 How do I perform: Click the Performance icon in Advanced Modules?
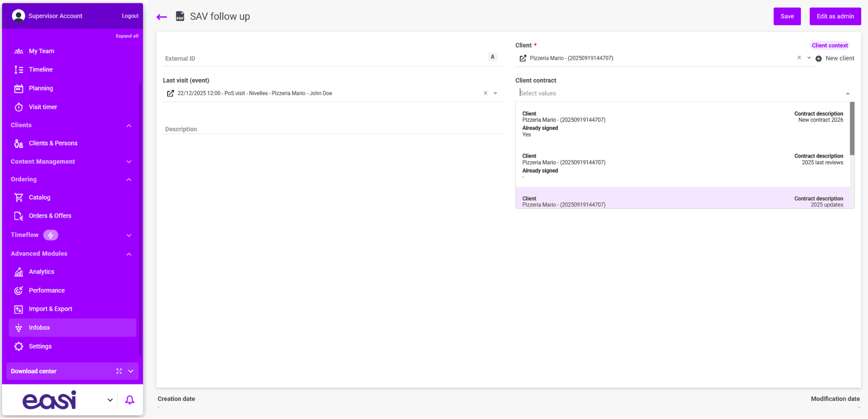19,290
